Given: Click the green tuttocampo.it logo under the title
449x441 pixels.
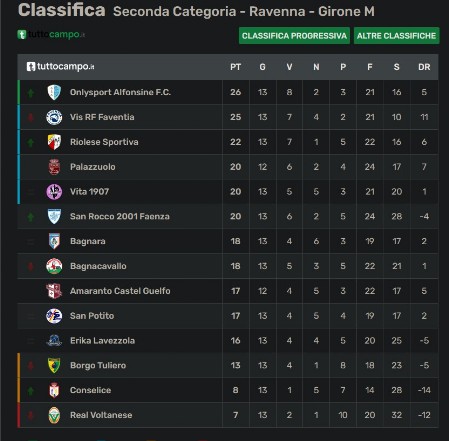Looking at the screenshot, I should point(51,34).
